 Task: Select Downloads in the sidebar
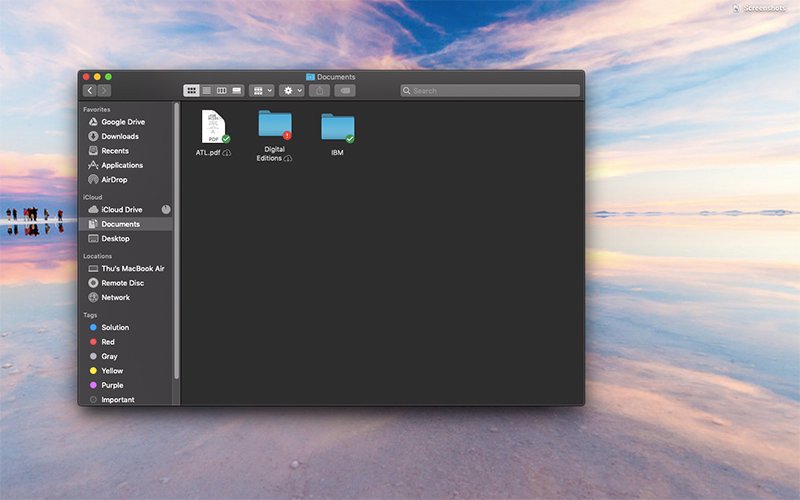(x=119, y=136)
